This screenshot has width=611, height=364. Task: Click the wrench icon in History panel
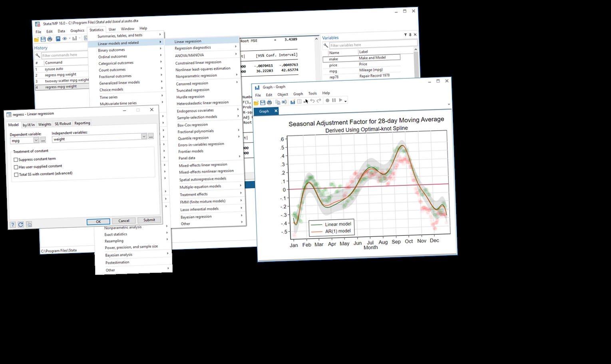tap(38, 56)
